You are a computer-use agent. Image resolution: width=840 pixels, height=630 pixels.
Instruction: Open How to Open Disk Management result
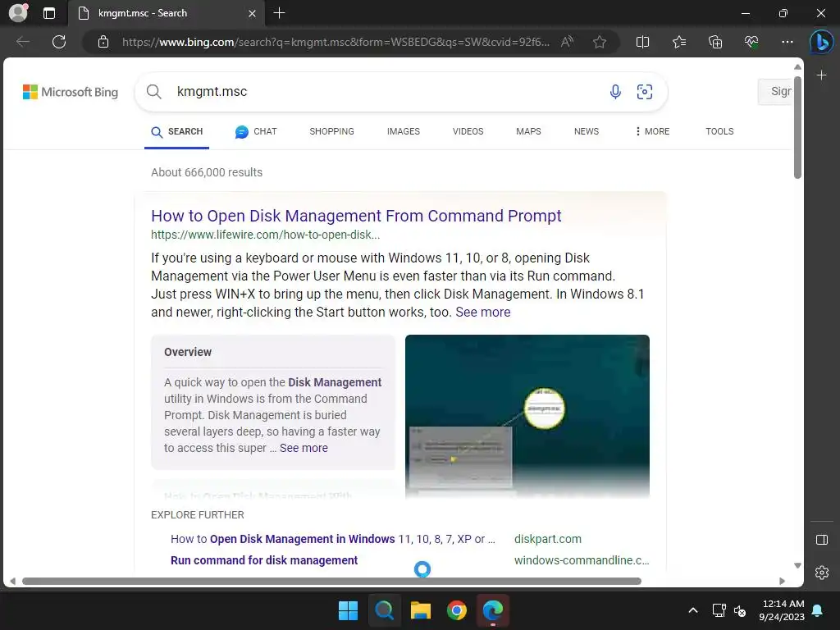pyautogui.click(x=356, y=216)
